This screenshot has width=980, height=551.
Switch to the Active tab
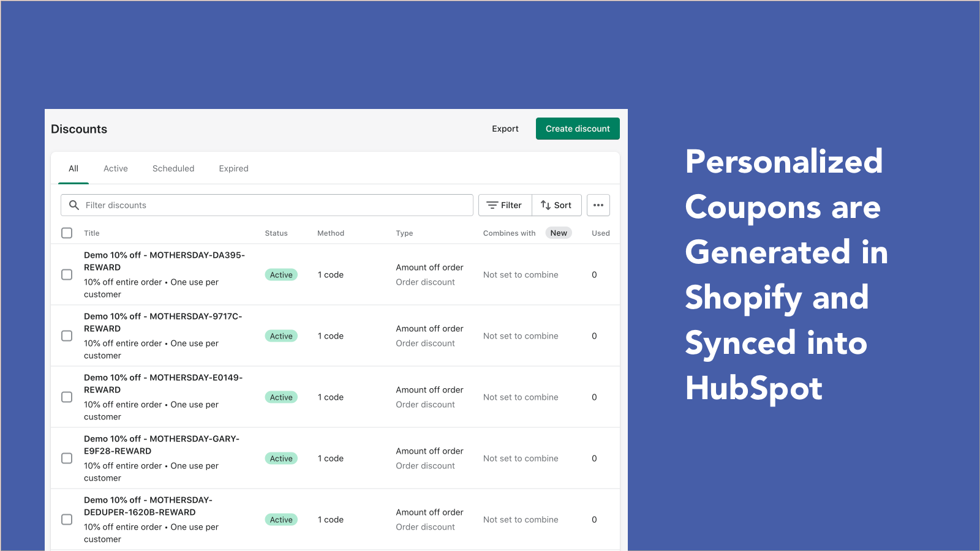[116, 168]
